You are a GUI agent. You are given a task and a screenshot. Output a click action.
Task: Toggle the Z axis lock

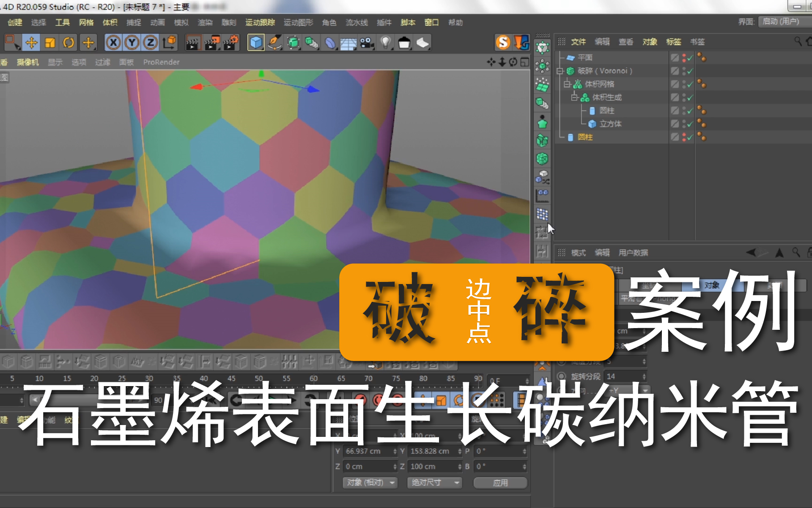coord(150,43)
